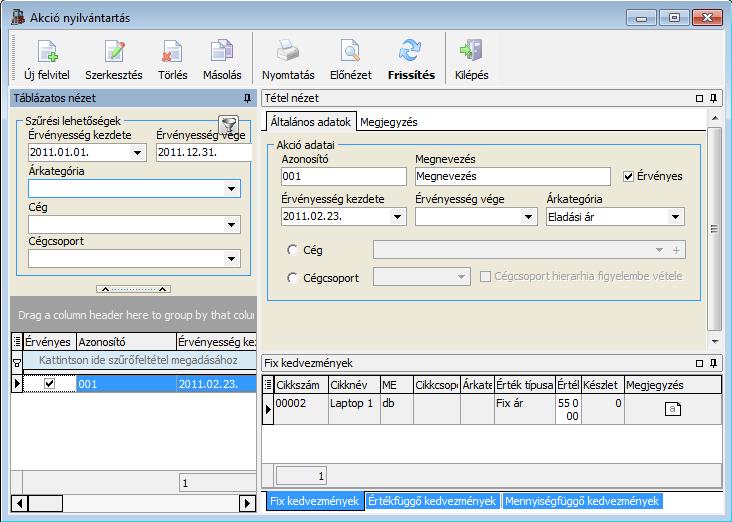Sort by Azonosító column header
Image resolution: width=732 pixels, height=522 pixels.
(126, 342)
